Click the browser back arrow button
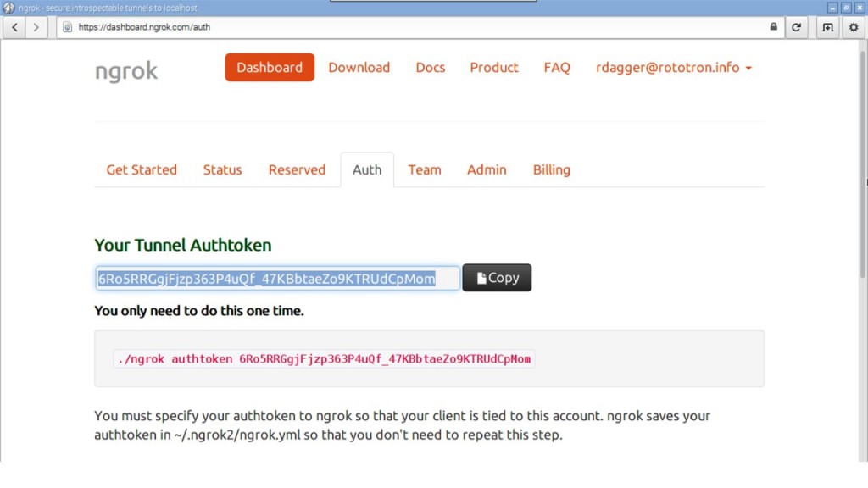Viewport: 868px width, 488px height. point(14,27)
